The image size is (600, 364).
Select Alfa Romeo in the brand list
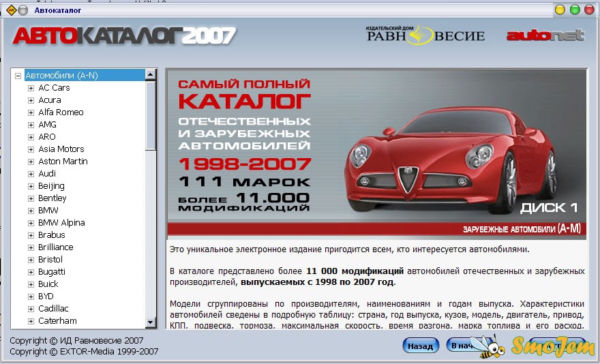[x=61, y=112]
